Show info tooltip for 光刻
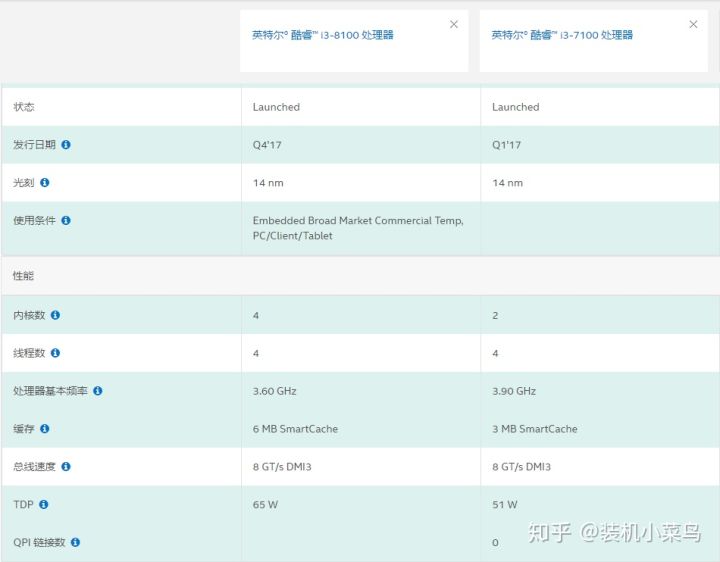720x562 pixels. point(45,183)
